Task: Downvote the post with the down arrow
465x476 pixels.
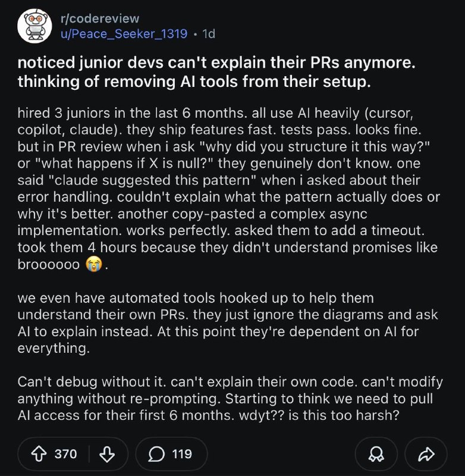Action: pyautogui.click(x=107, y=454)
